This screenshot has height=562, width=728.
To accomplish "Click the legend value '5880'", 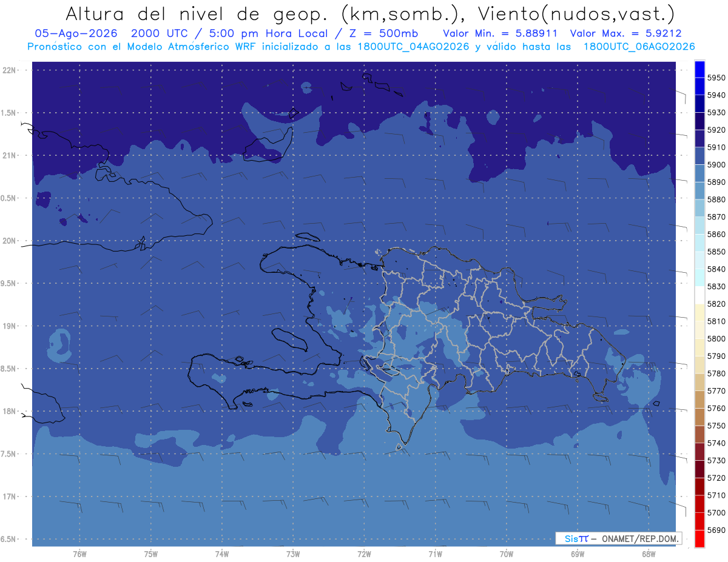I will click(716, 199).
